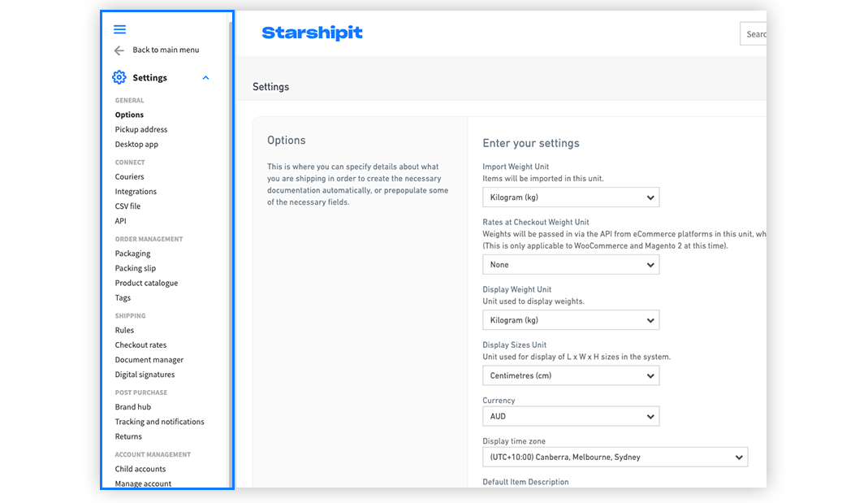Open Child accounts page
Screen dimensions: 868x503
click(140, 469)
